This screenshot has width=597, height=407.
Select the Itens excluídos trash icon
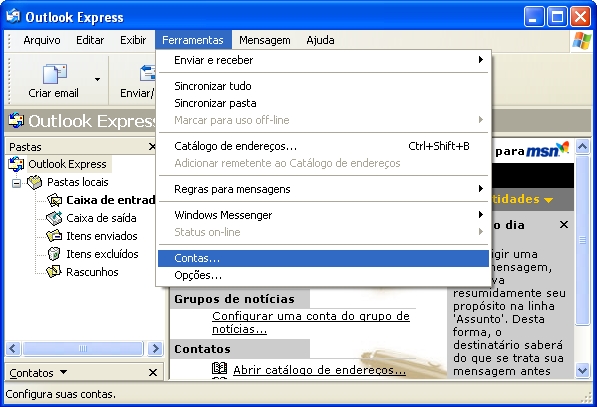click(54, 254)
